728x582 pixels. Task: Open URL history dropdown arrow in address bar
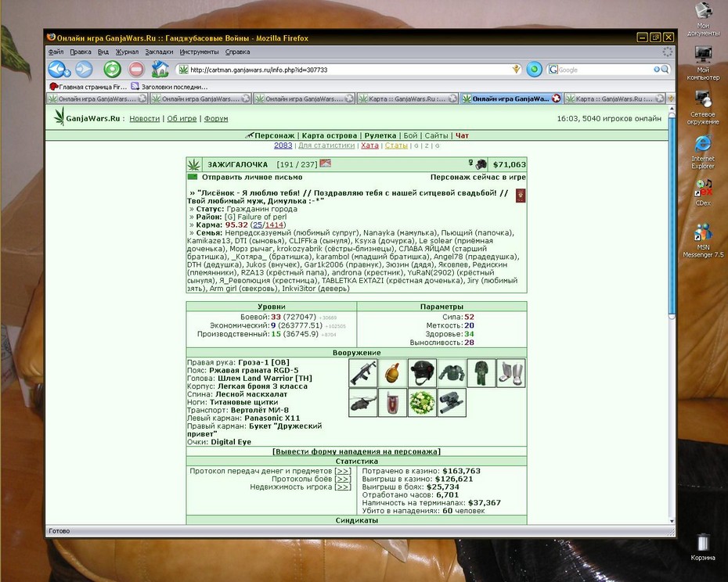[x=516, y=70]
